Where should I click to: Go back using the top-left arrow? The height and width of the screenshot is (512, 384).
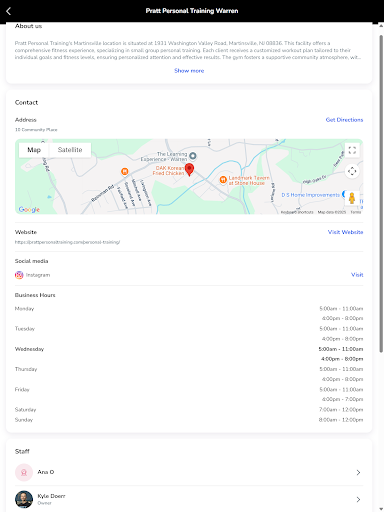coord(9,11)
